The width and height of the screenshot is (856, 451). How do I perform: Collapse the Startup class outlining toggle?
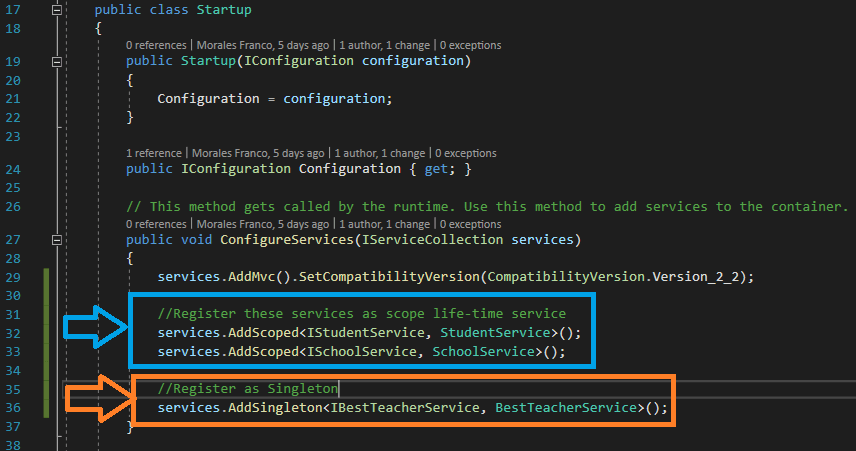click(x=57, y=10)
